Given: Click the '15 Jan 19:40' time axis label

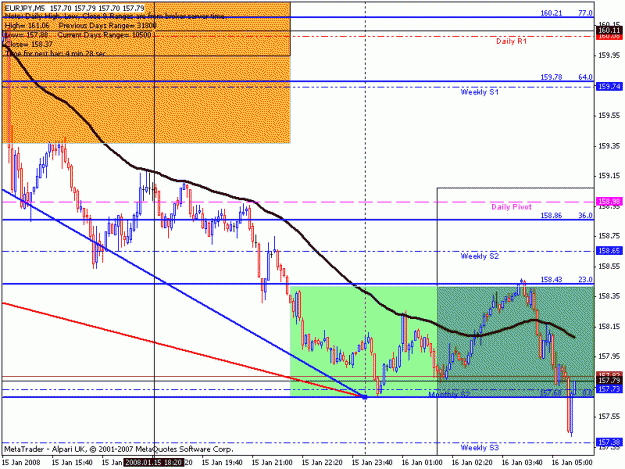Looking at the screenshot, I should (x=222, y=463).
